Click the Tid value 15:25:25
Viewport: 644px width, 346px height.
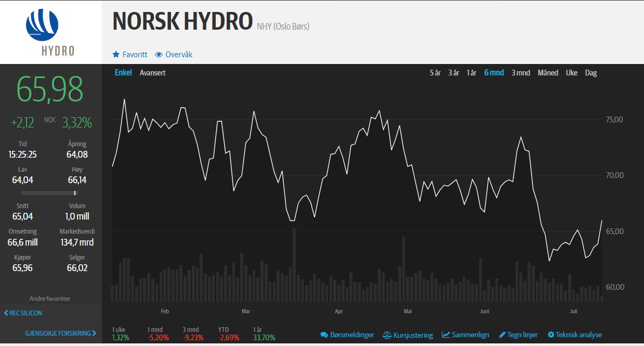(22, 155)
